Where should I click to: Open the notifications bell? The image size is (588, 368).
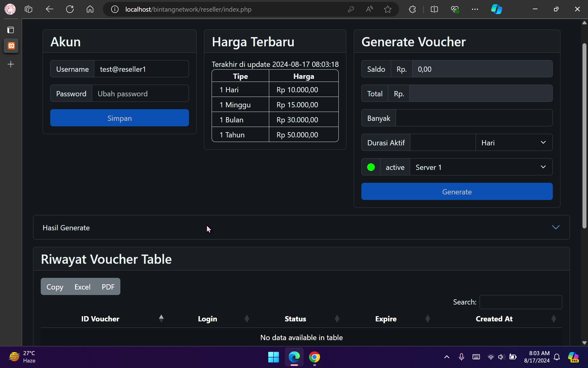(x=557, y=357)
